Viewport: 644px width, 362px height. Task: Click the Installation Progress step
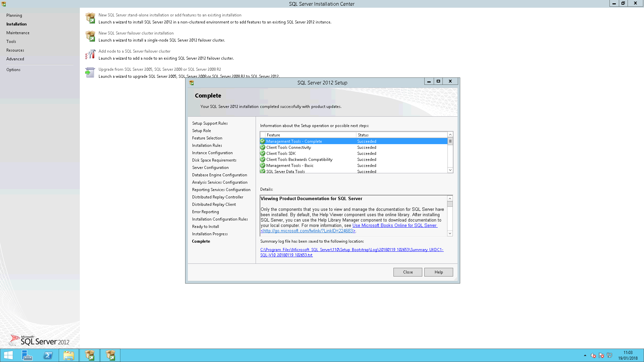[x=210, y=234]
